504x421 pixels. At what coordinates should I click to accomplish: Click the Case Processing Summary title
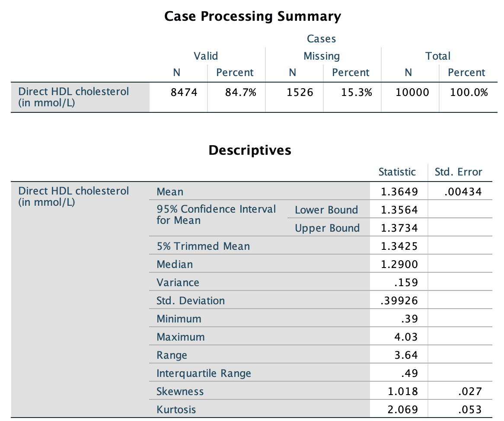tap(252, 16)
